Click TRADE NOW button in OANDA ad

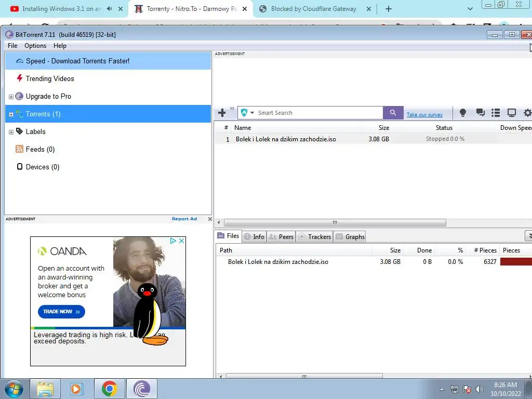click(x=61, y=312)
